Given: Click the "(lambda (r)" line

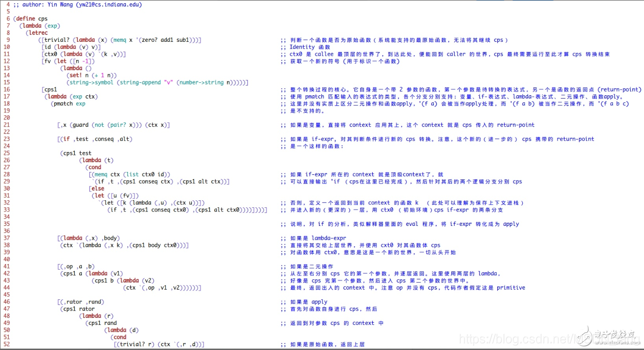Looking at the screenshot, I should (x=96, y=316).
